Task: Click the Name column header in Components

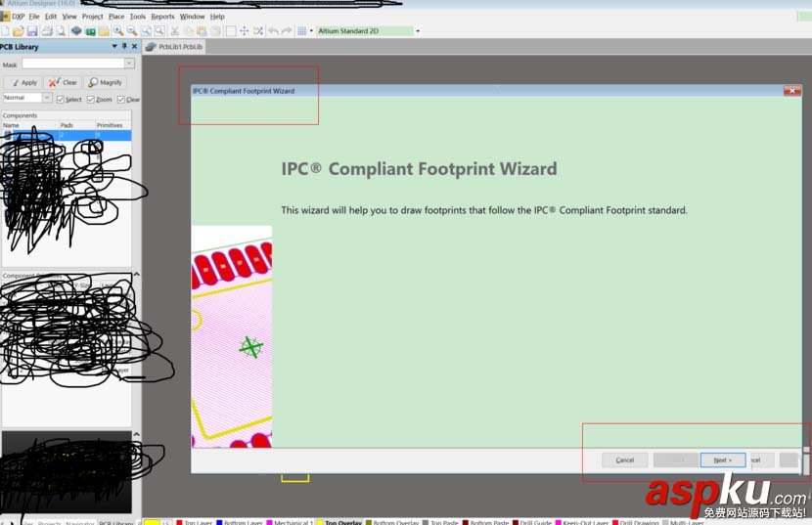Action: click(29, 125)
